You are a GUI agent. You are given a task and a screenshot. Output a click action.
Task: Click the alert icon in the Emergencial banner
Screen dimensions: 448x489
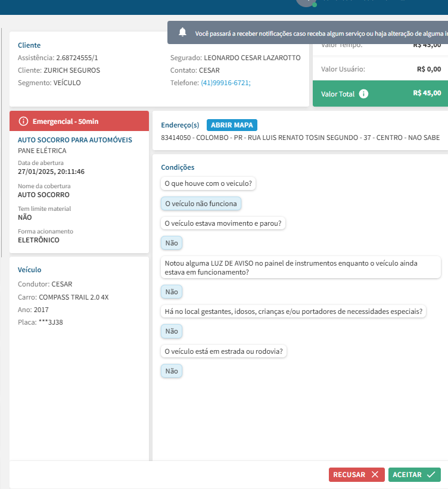23,122
